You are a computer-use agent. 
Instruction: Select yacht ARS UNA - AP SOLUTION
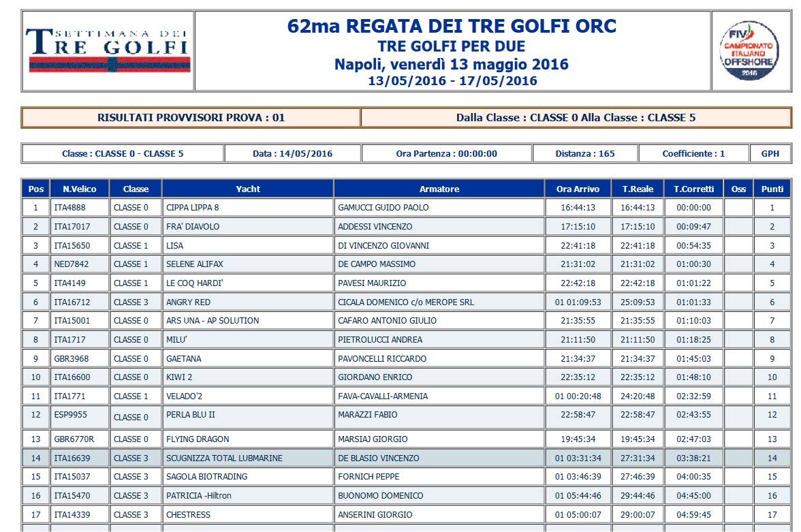pyautogui.click(x=213, y=321)
